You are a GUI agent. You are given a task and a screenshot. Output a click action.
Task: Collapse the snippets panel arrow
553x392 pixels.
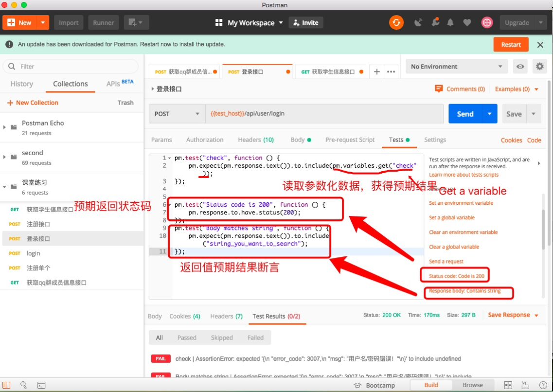(x=539, y=163)
